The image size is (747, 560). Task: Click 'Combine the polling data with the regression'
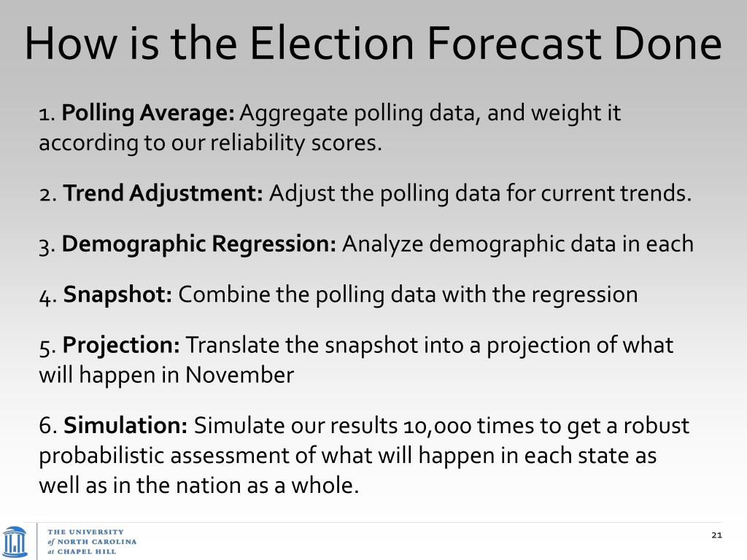click(x=409, y=295)
